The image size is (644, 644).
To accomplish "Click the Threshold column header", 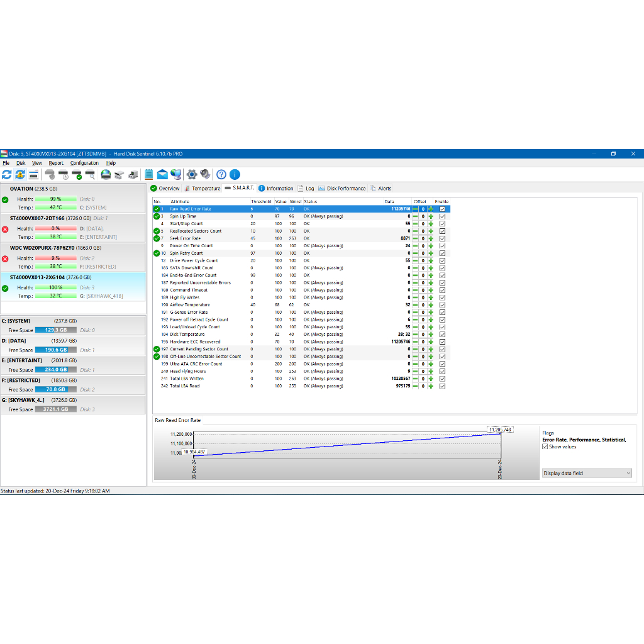I will point(261,202).
